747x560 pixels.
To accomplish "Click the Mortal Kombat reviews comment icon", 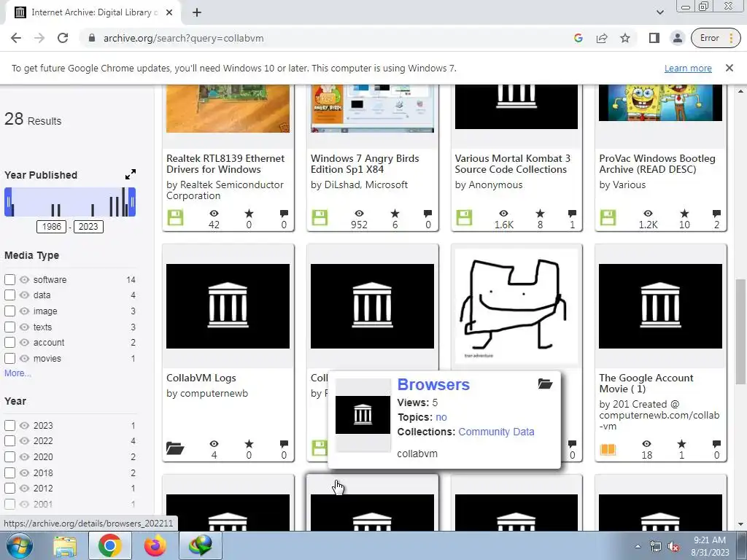I will click(x=572, y=213).
